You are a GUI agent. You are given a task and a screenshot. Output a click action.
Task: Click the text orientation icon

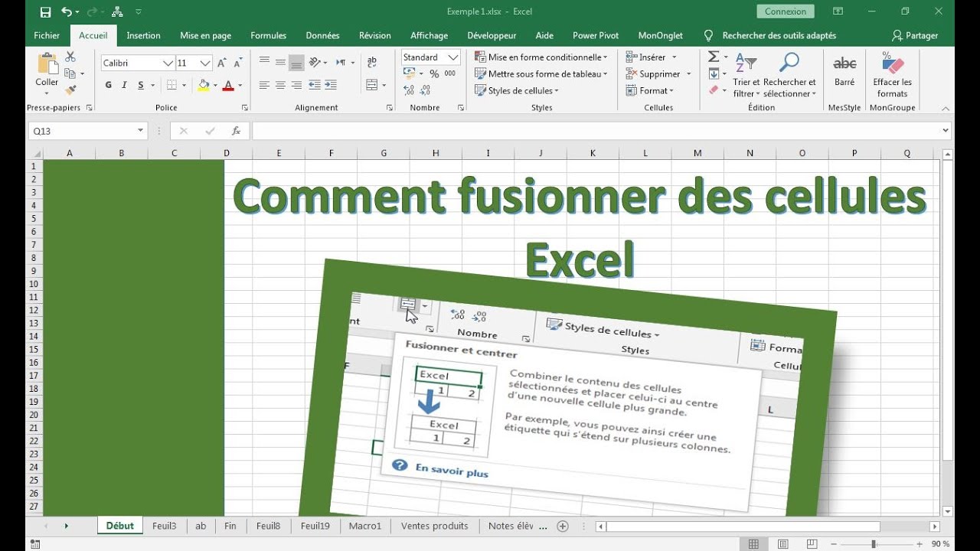[x=315, y=62]
